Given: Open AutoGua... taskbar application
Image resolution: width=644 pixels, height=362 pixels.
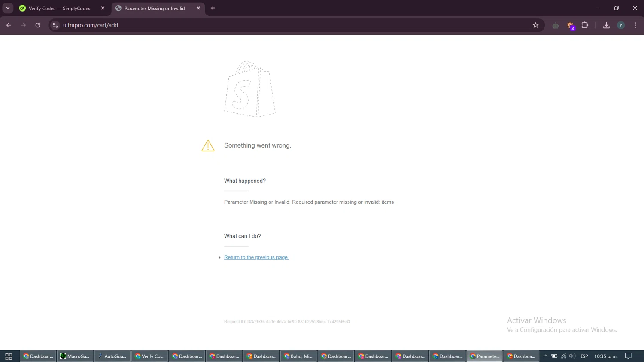Looking at the screenshot, I should point(112,356).
